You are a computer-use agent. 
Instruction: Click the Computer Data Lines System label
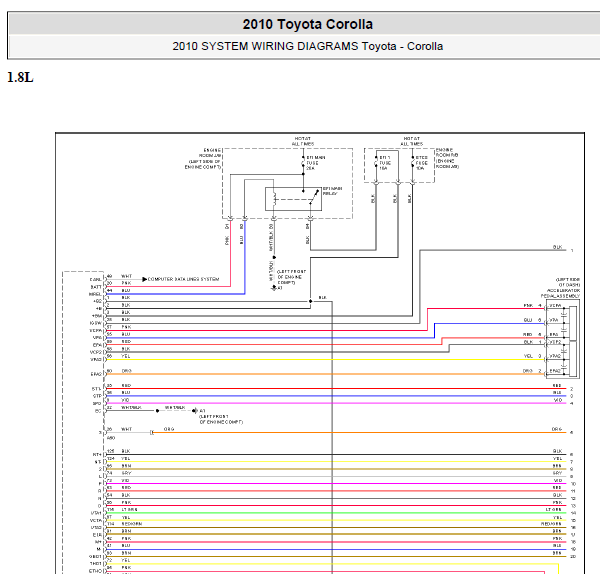pos(184,279)
